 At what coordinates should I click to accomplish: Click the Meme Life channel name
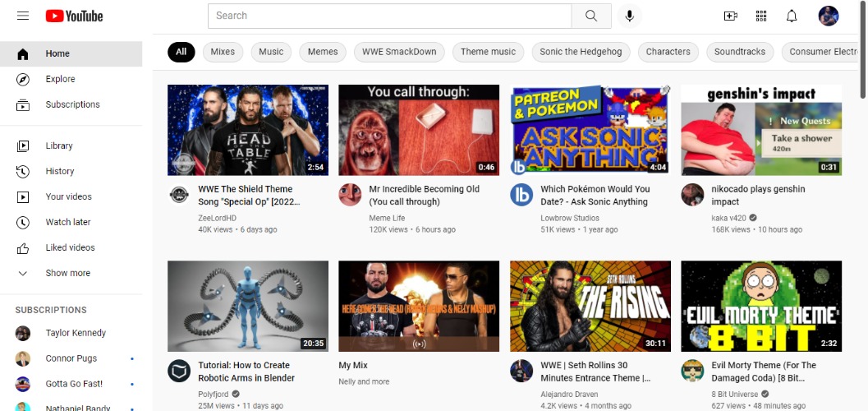pyautogui.click(x=387, y=218)
